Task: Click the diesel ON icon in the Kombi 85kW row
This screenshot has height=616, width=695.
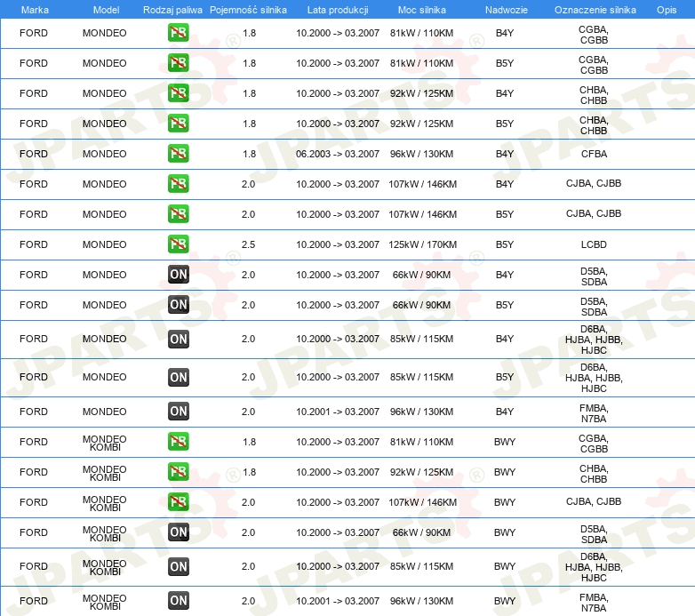Action: pyautogui.click(x=178, y=566)
